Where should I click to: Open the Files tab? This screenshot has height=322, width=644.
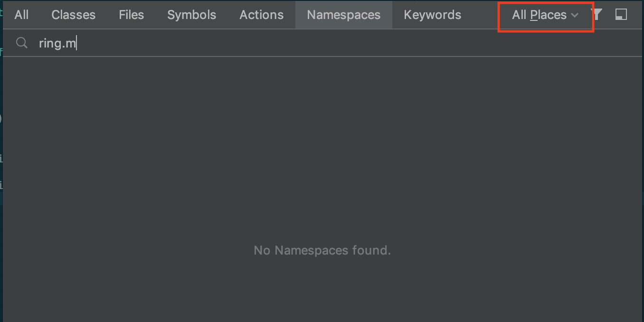pyautogui.click(x=131, y=14)
